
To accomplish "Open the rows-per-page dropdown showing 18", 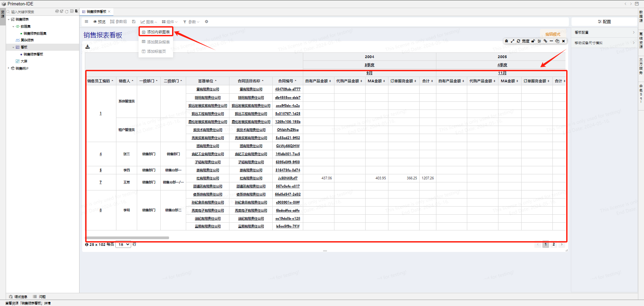I will [123, 245].
